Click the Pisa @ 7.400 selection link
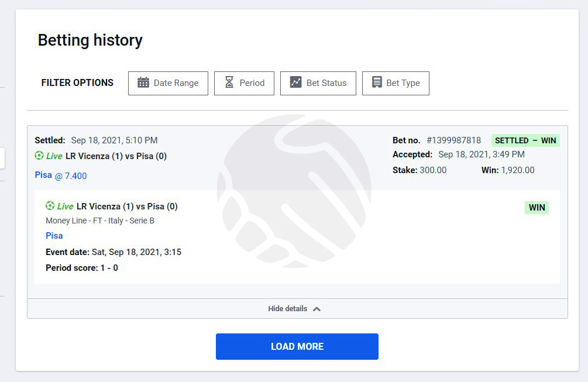The width and height of the screenshot is (588, 382). point(61,175)
